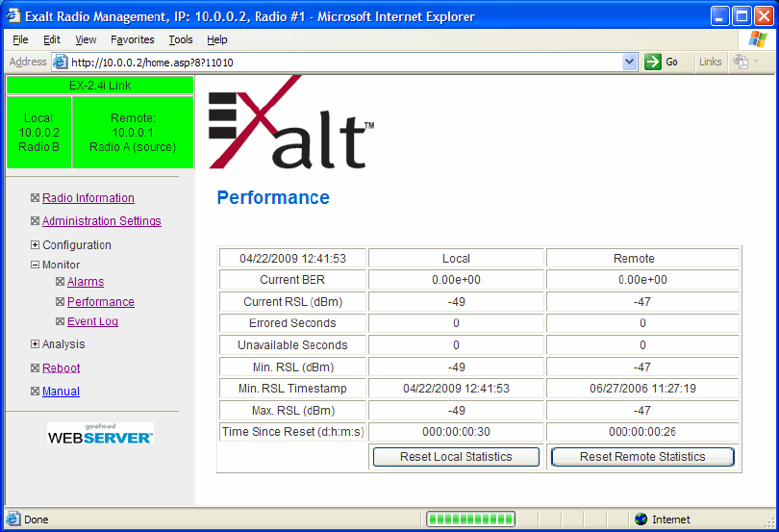Click the Unavailable Seconds row label
Screen dimensions: 779x532
click(x=292, y=345)
